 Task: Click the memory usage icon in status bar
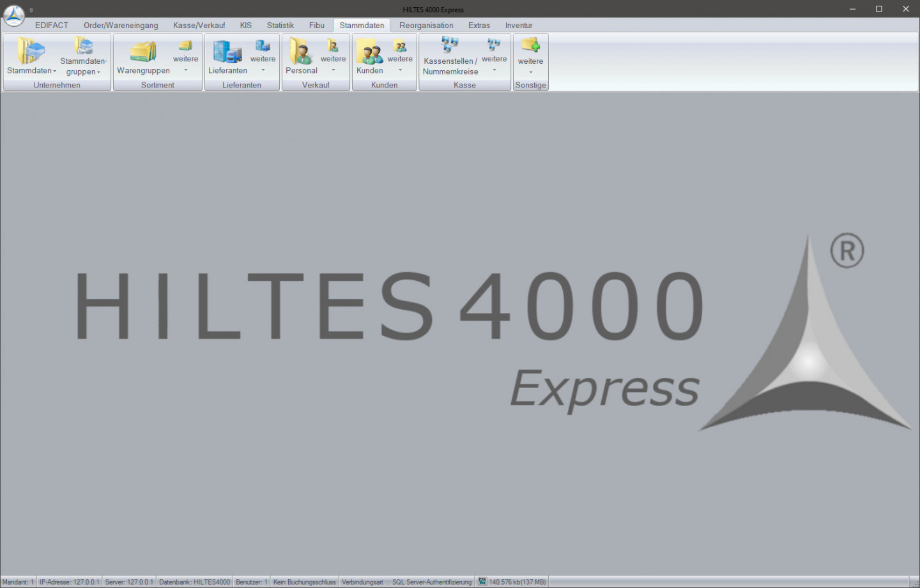[x=482, y=582]
